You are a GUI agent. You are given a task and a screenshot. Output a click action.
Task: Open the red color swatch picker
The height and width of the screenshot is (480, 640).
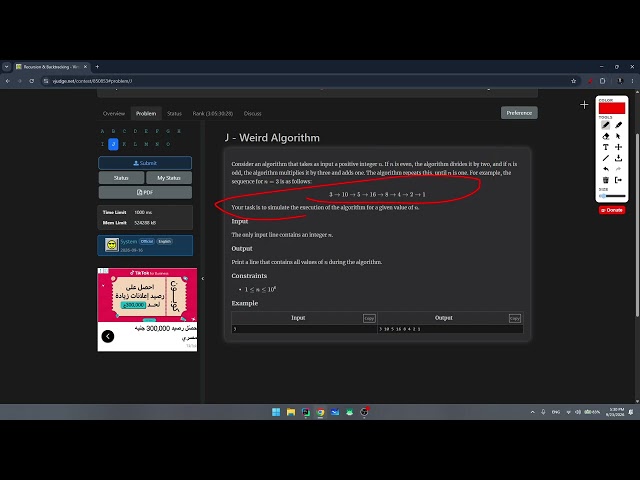(x=611, y=109)
